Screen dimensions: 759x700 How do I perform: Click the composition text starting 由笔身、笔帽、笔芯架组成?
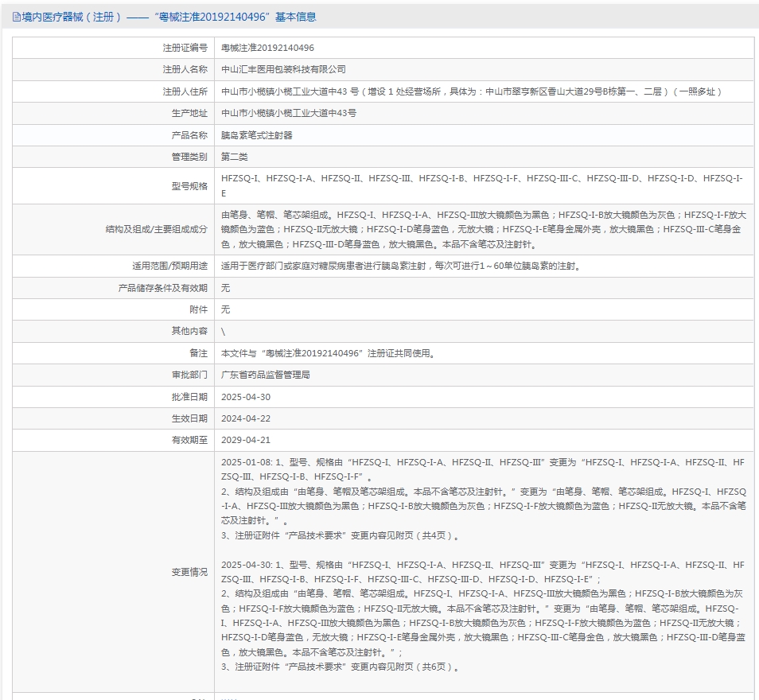tap(484, 229)
